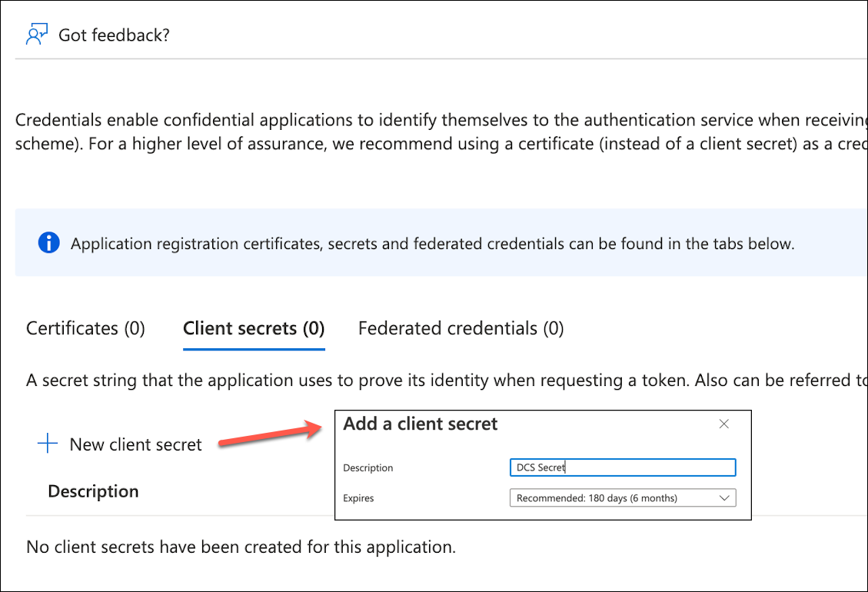Click the New client secret button label
Viewport: 868px width, 592px height.
coord(135,444)
